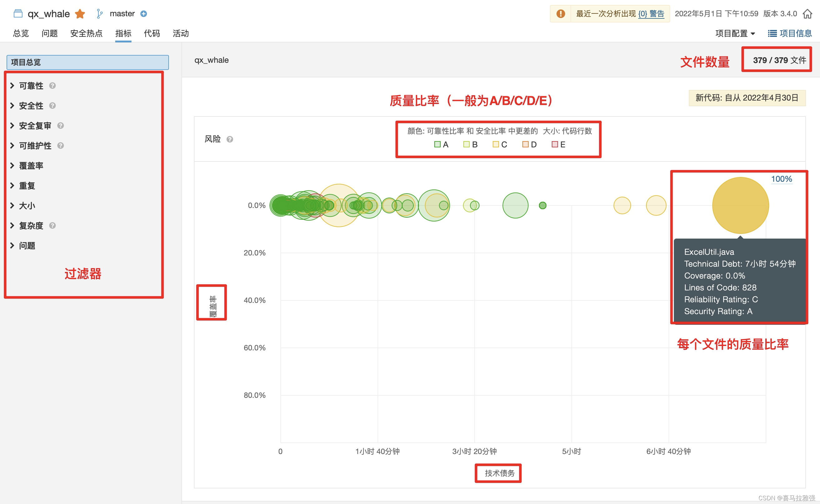Click the 版本 3.4.0 text

click(780, 14)
